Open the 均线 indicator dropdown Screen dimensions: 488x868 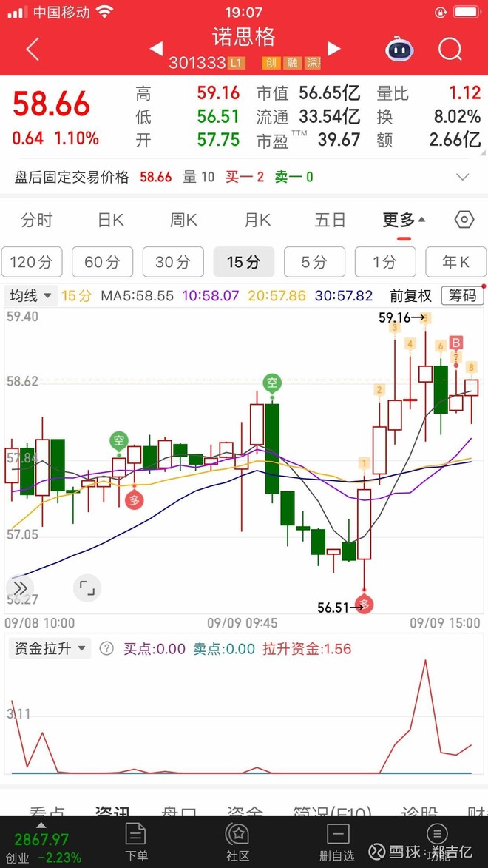[x=31, y=296]
